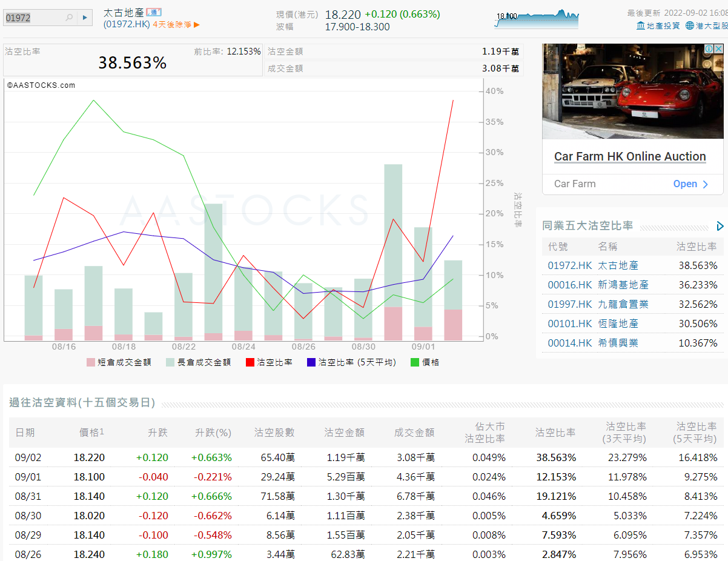Open the 港大型股 category link
The height and width of the screenshot is (561, 728).
(x=712, y=25)
